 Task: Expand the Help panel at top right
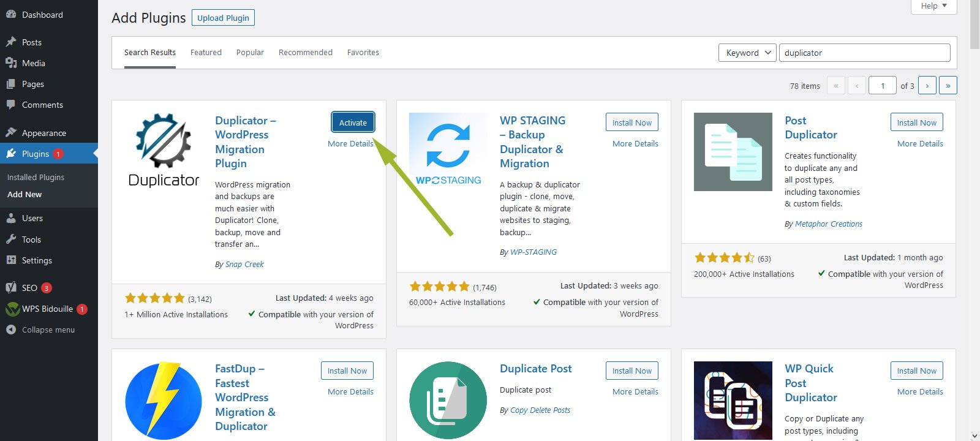pos(933,6)
